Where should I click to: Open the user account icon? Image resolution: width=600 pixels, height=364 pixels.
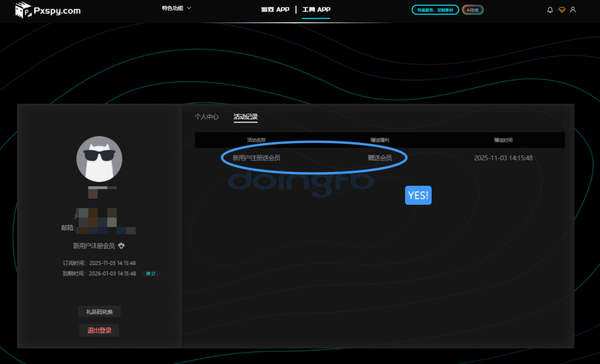(573, 10)
